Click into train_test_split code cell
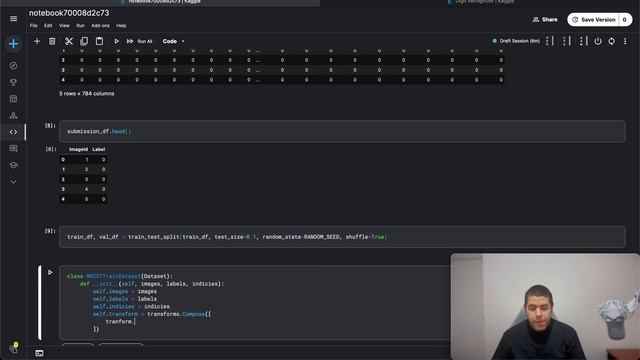This screenshot has height=360, width=640. pos(342,237)
